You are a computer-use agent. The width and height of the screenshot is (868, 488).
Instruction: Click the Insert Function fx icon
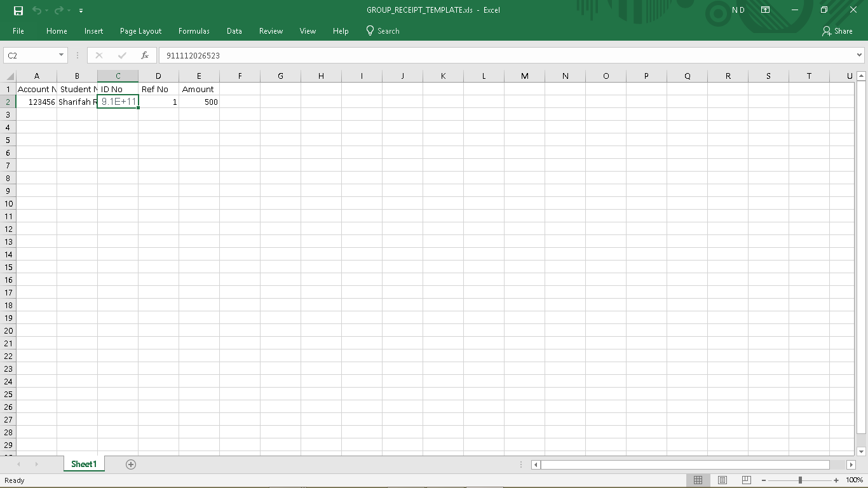click(x=145, y=55)
